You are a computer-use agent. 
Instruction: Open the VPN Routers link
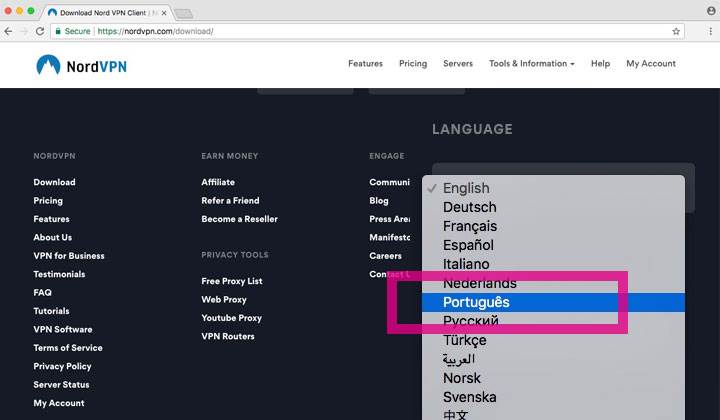tap(227, 336)
